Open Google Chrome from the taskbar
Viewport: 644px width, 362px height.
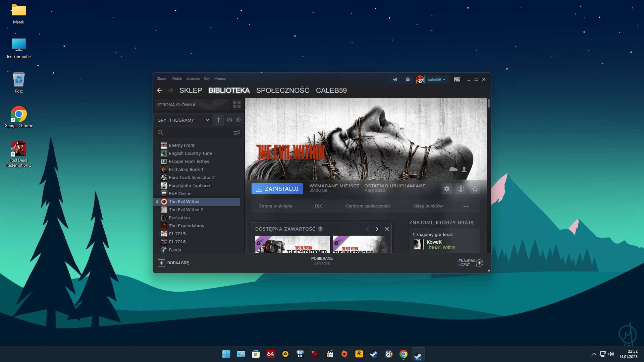404,354
